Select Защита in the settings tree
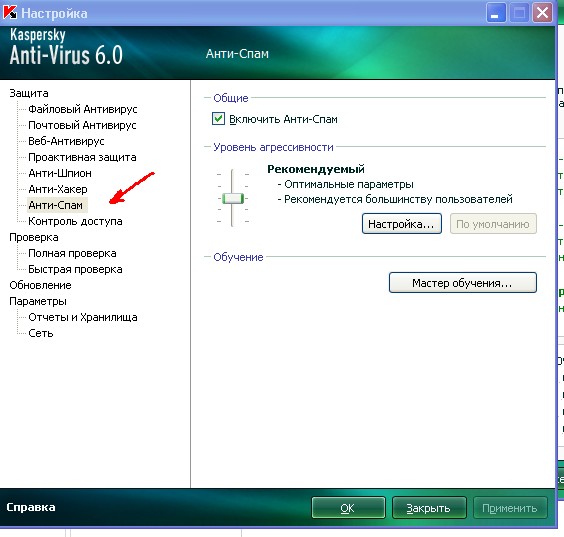The width and height of the screenshot is (564, 537). click(29, 93)
